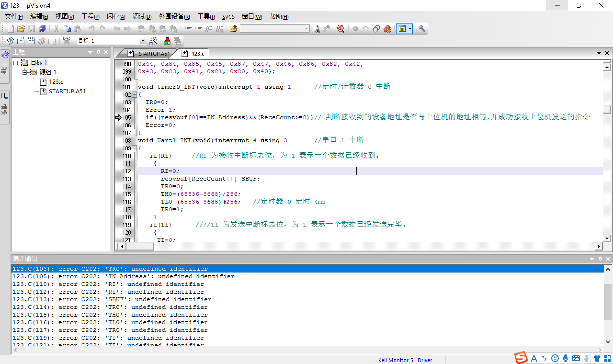Screen dimensions: 613x364
Task: Open the 文件(F) menu
Action: [14, 17]
